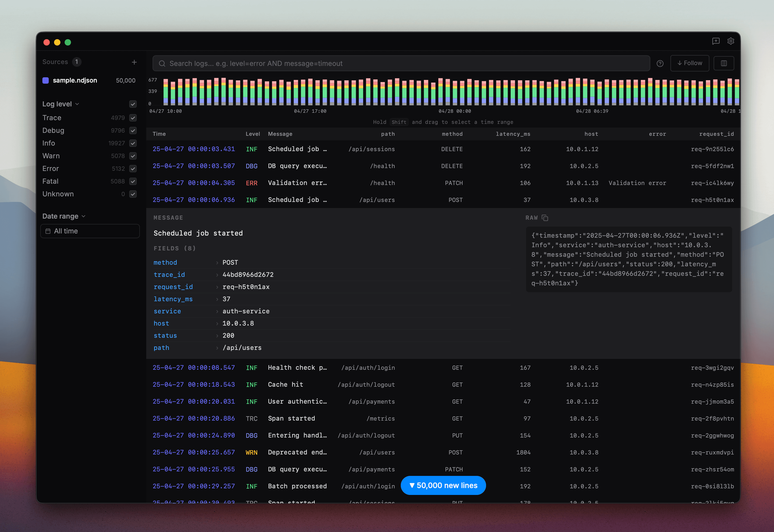Click the method column header

click(452, 134)
